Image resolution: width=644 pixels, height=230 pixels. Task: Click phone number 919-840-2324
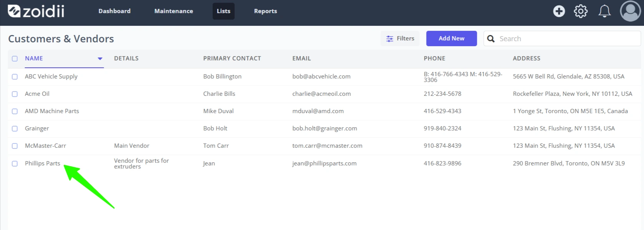tap(443, 128)
